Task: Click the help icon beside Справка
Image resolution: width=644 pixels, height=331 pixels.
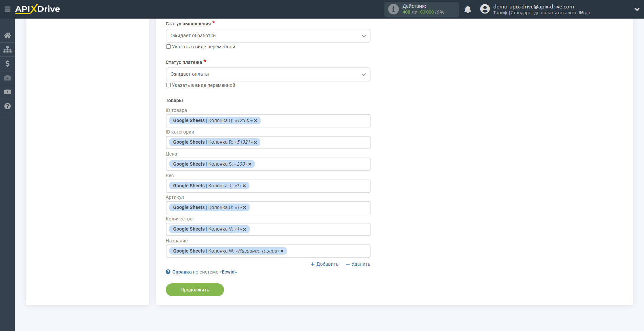Action: [168, 272]
